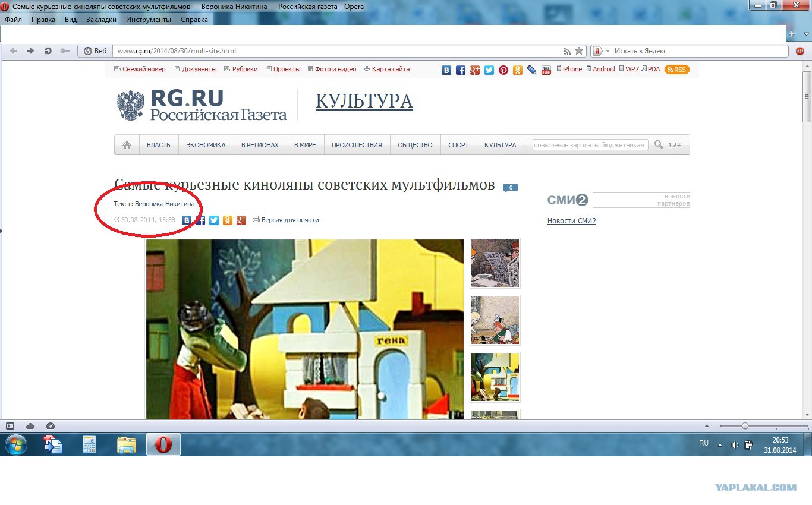Open the Справка menu

coord(194,20)
